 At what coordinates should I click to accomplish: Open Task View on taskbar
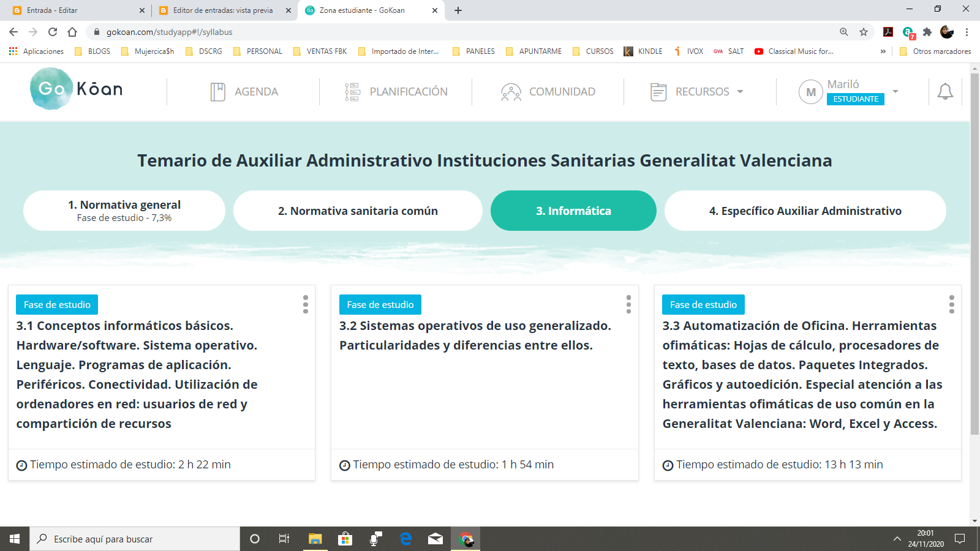(284, 539)
